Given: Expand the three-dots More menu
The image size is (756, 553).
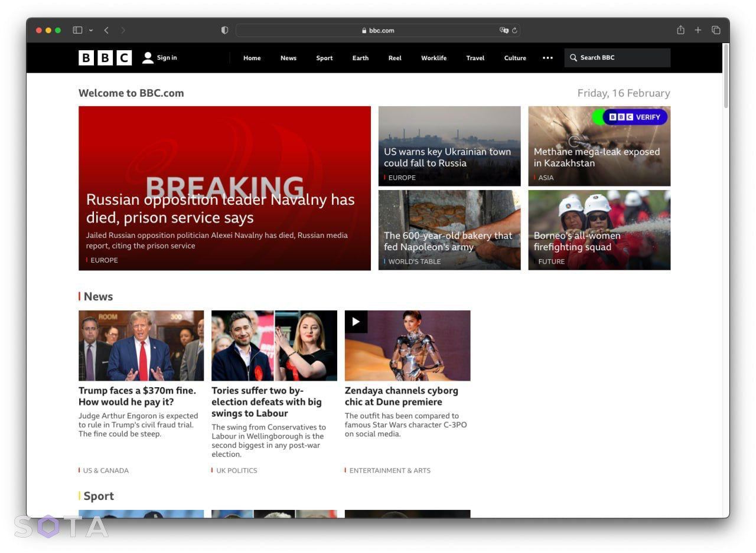Looking at the screenshot, I should (548, 58).
